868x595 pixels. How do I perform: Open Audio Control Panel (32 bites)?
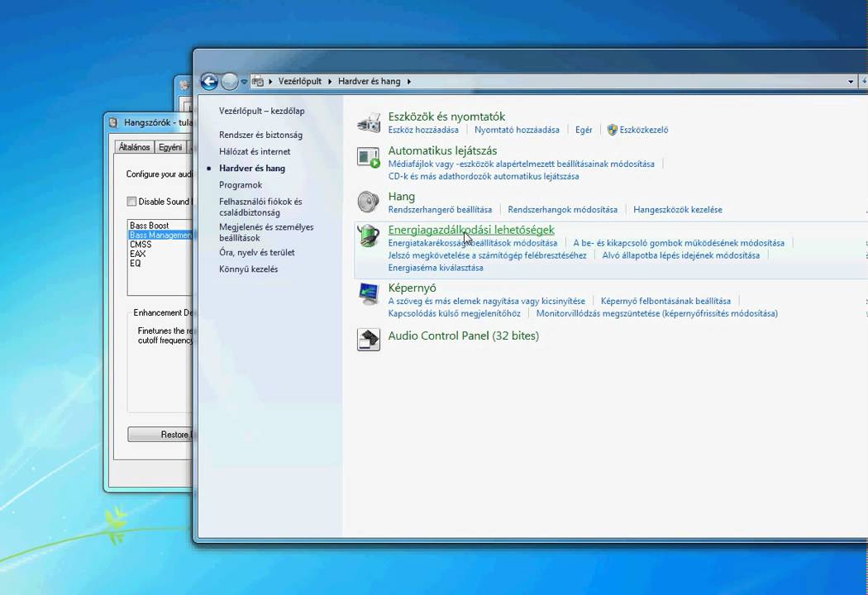(463, 336)
